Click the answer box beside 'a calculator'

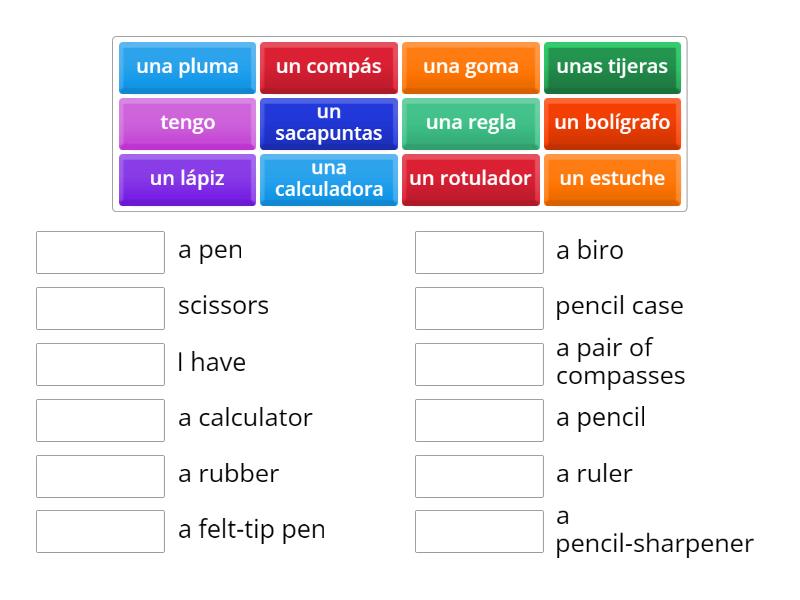coord(99,420)
